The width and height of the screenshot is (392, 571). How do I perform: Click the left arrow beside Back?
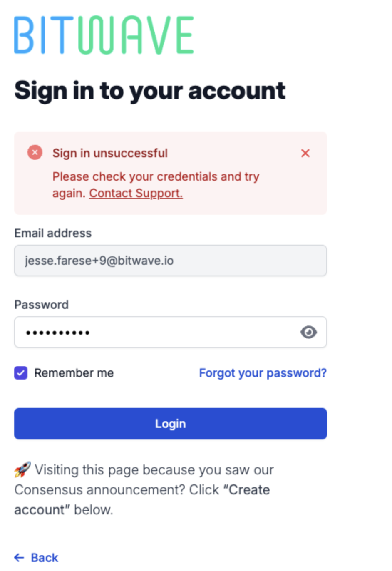tap(19, 558)
